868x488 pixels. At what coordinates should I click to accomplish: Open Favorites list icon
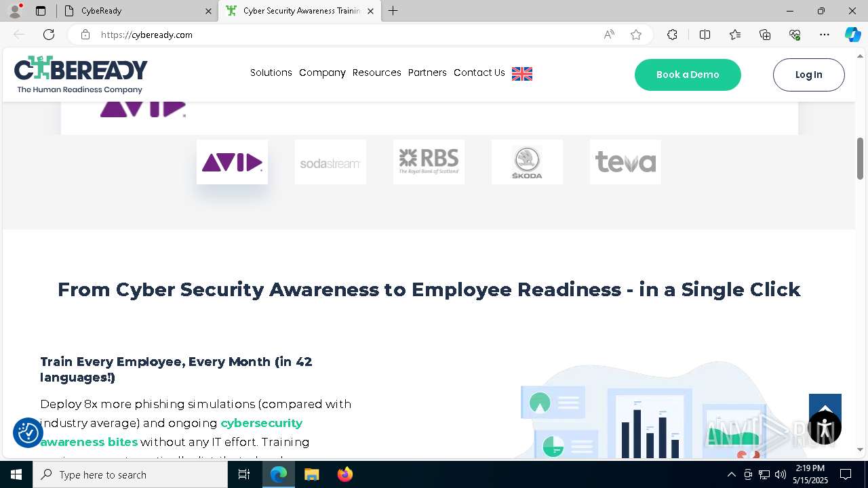[735, 35]
